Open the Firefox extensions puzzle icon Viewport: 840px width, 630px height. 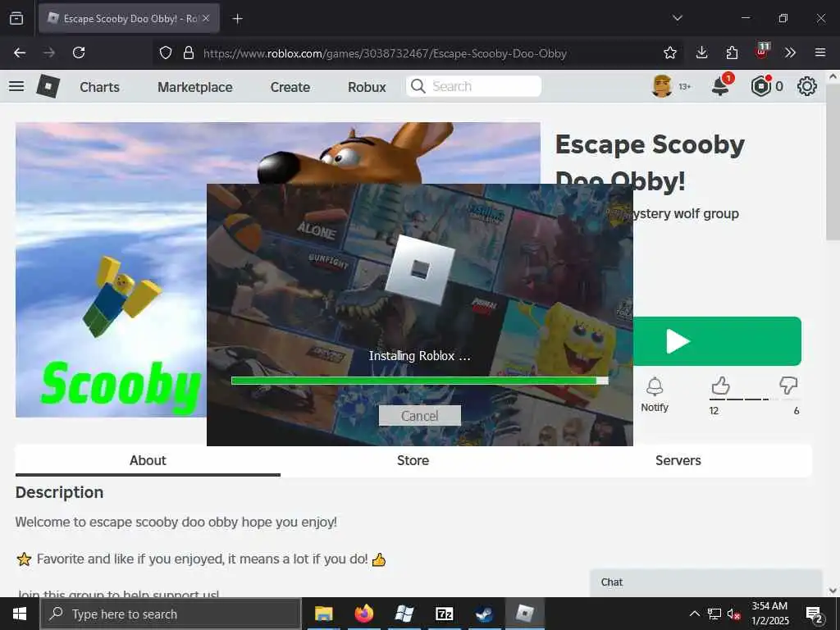tap(732, 52)
